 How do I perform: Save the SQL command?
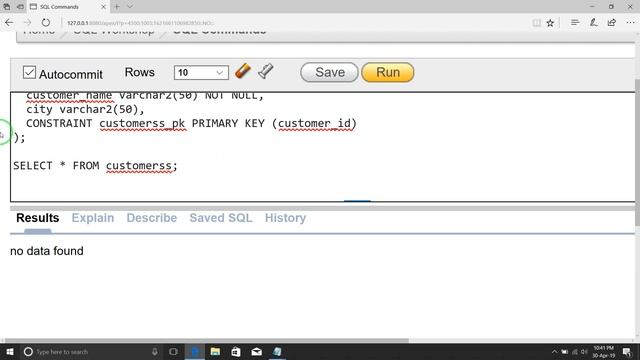329,72
